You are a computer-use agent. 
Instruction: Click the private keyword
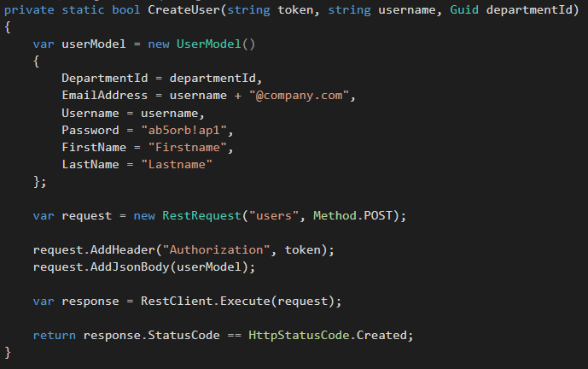click(x=29, y=9)
